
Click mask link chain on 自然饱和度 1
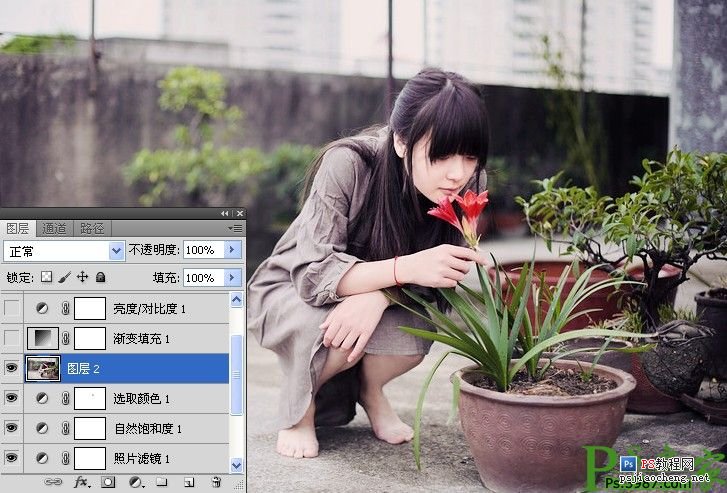coord(66,428)
